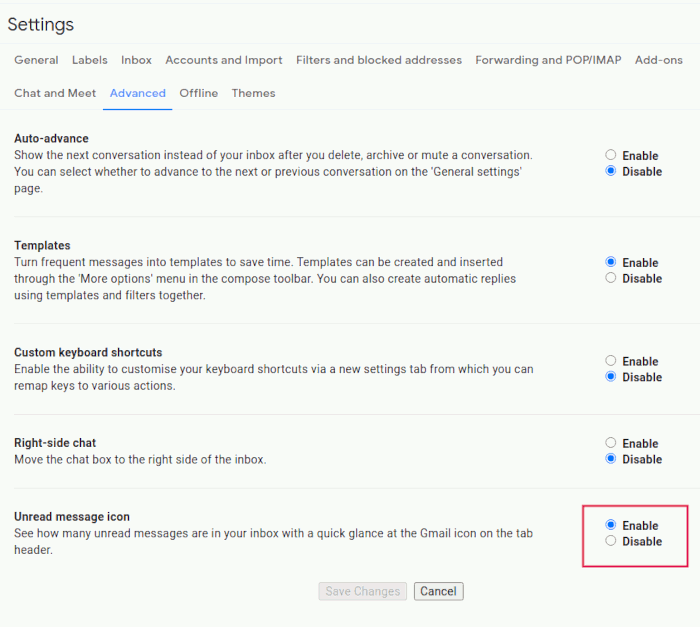Switch to the Labels tab
The image size is (700, 627).
click(90, 60)
